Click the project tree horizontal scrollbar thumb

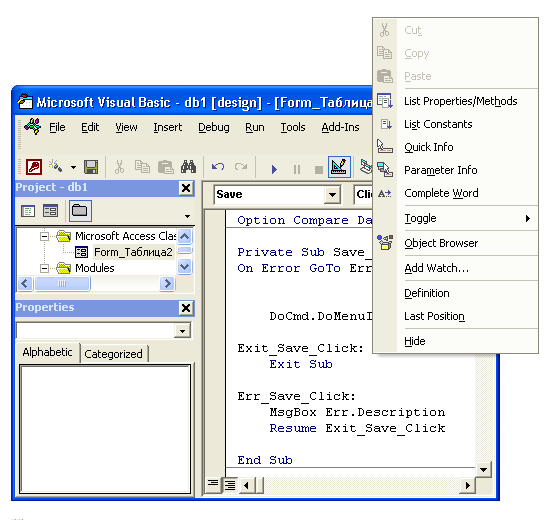62,284
